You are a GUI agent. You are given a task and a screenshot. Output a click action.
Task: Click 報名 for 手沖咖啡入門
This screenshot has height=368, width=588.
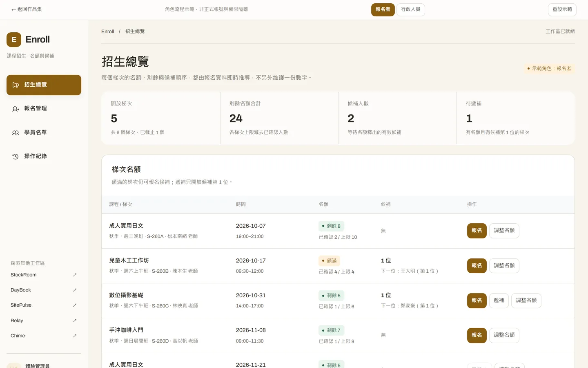tap(477, 335)
